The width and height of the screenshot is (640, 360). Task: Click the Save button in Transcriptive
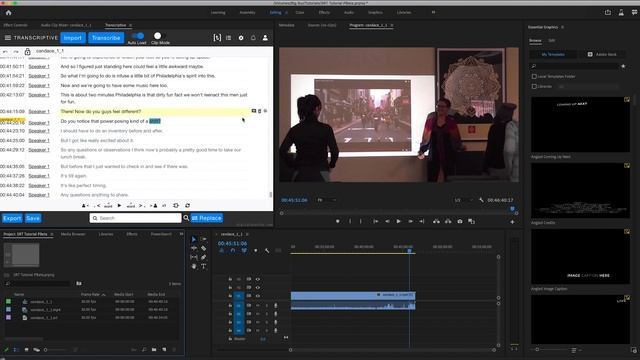click(33, 218)
